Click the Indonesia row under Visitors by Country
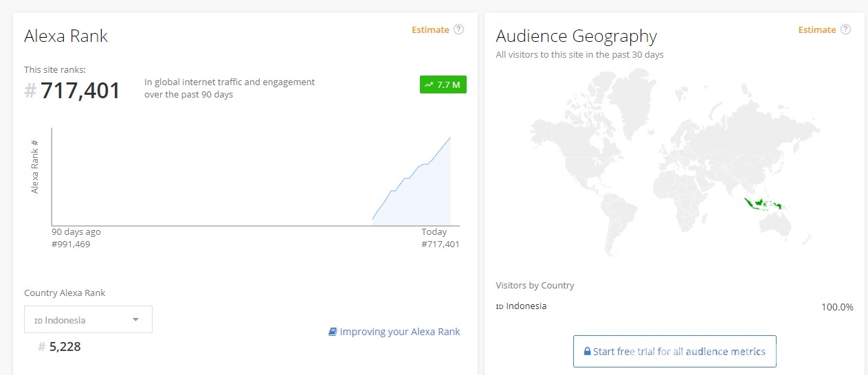 [674, 306]
